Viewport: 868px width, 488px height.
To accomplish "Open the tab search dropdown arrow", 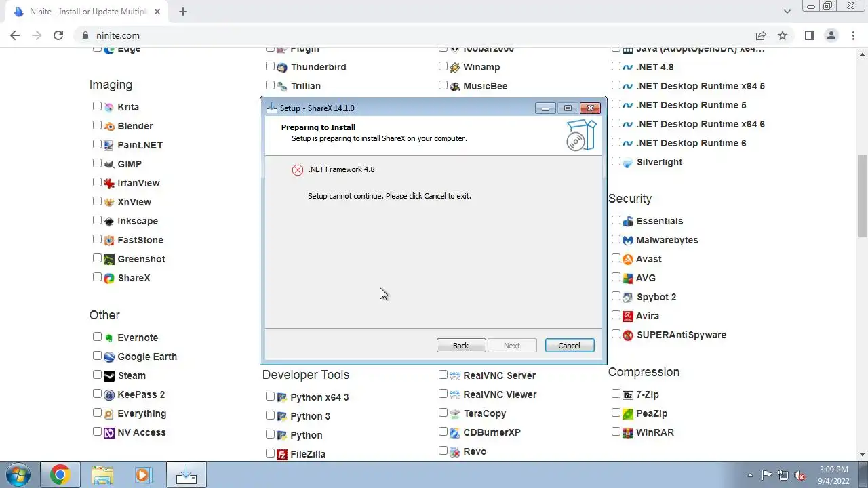I will pos(787,12).
